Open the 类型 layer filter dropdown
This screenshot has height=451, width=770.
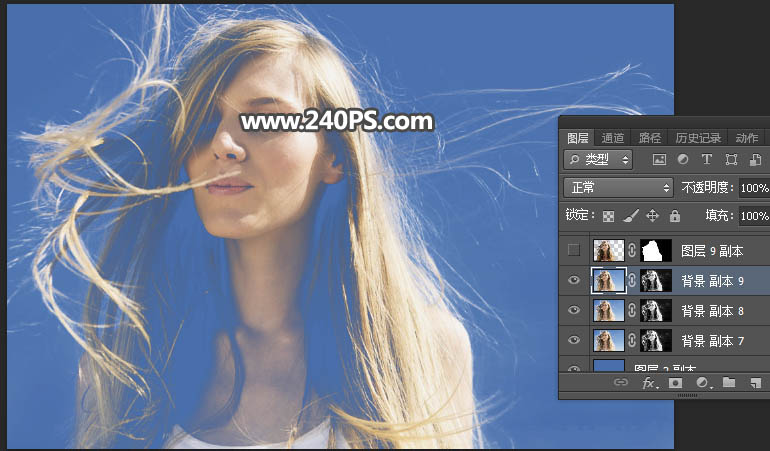tap(599, 159)
